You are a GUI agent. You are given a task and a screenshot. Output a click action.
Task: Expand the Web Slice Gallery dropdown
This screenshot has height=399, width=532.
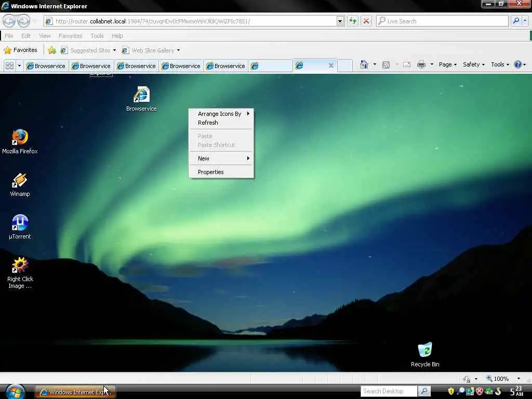click(178, 50)
